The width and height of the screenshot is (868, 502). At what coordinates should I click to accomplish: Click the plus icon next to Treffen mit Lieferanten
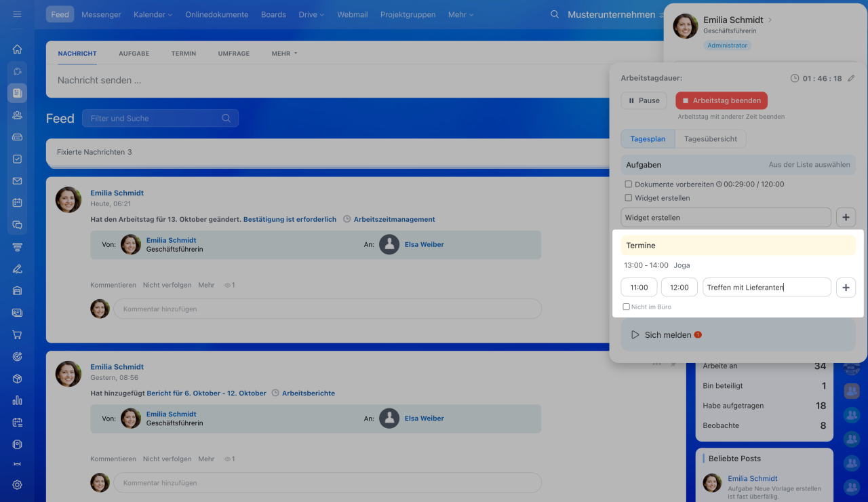(x=846, y=288)
